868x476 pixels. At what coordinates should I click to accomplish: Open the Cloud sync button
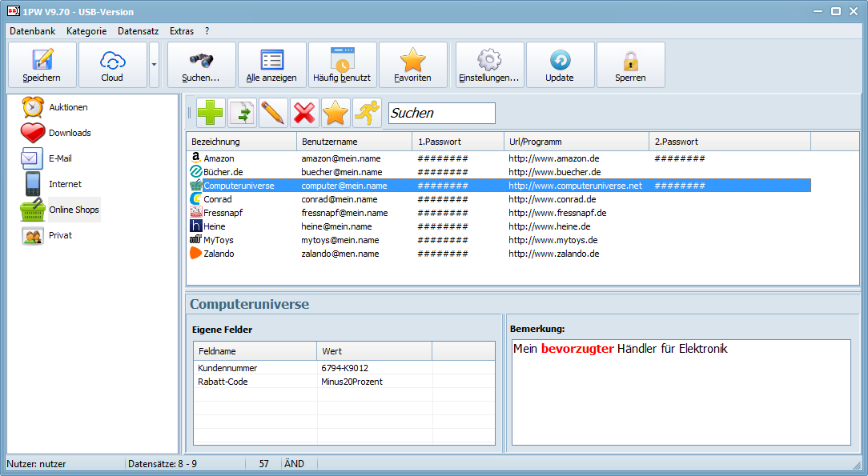point(112,66)
